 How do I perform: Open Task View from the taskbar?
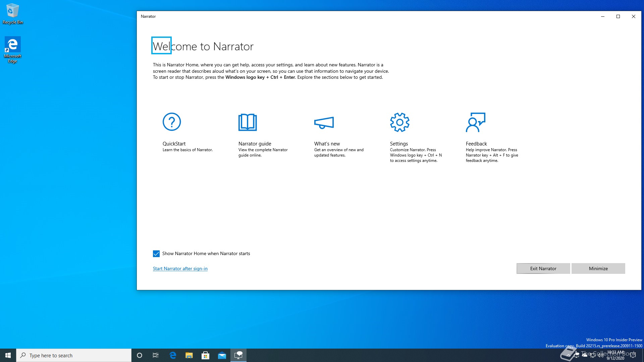(156, 355)
